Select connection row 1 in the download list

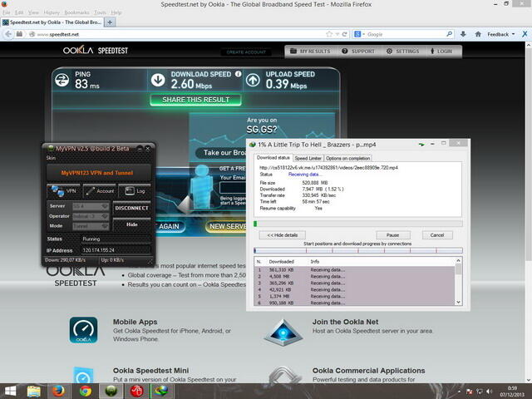click(355, 269)
